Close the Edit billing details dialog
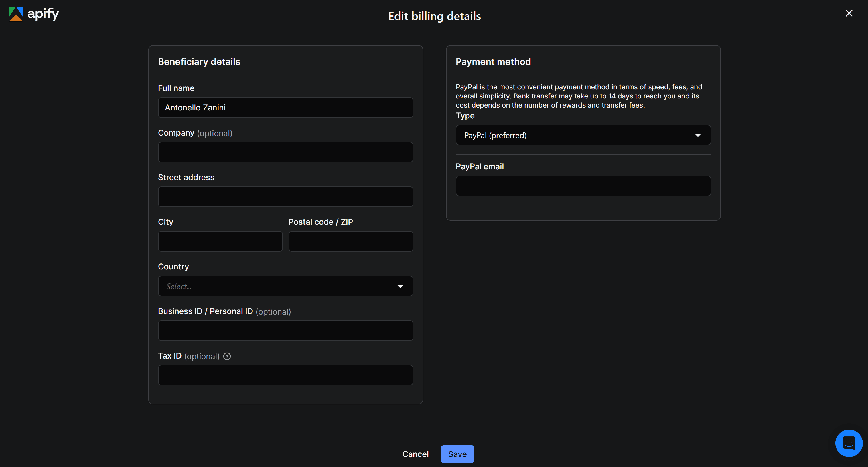 849,13
